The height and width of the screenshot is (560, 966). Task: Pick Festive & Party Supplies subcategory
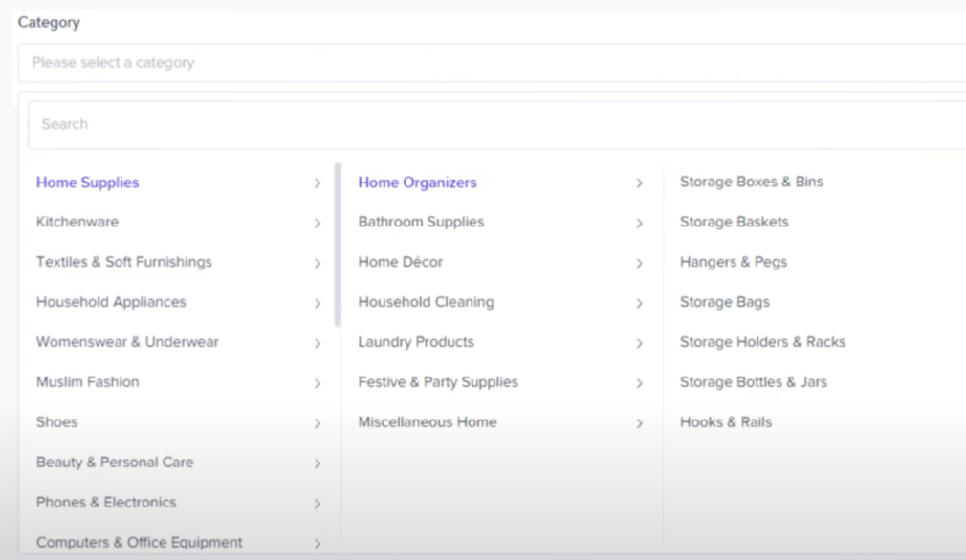point(438,382)
